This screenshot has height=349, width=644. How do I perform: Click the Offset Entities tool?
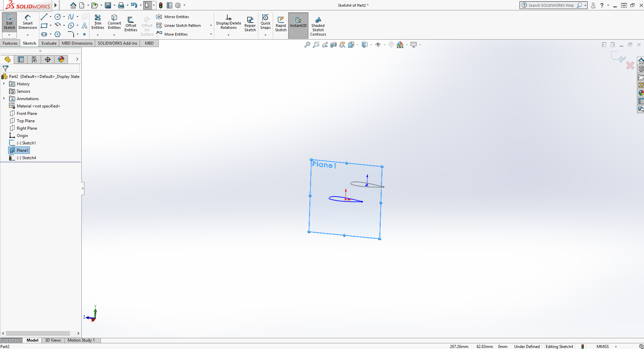coord(131,24)
